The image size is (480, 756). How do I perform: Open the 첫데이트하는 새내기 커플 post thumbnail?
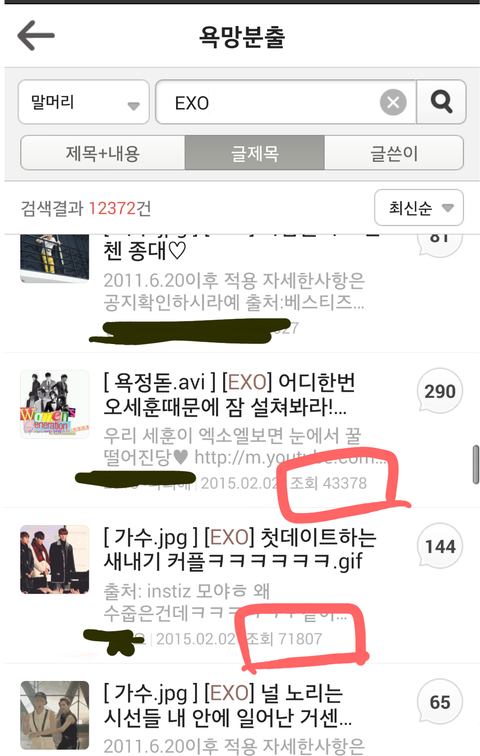(54, 559)
